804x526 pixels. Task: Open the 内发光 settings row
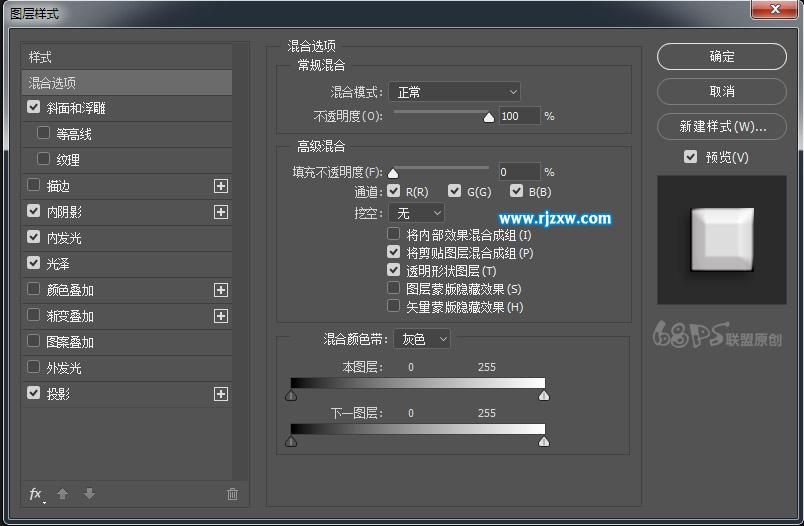pyautogui.click(x=127, y=238)
